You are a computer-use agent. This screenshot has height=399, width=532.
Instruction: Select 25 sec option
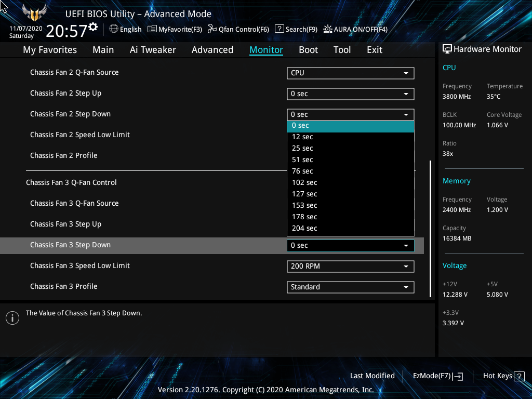[x=351, y=148]
